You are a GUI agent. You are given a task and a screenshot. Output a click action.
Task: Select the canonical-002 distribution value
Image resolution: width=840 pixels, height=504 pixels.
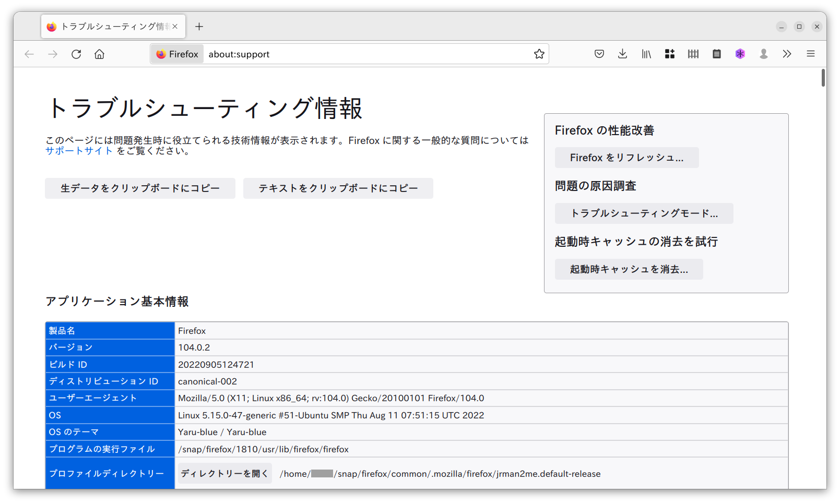pyautogui.click(x=207, y=381)
